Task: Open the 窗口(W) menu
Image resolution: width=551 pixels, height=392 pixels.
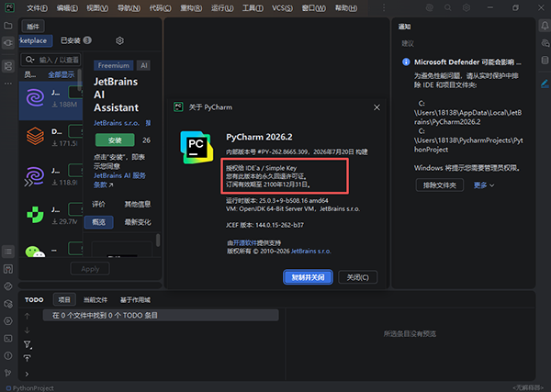Action: click(314, 7)
